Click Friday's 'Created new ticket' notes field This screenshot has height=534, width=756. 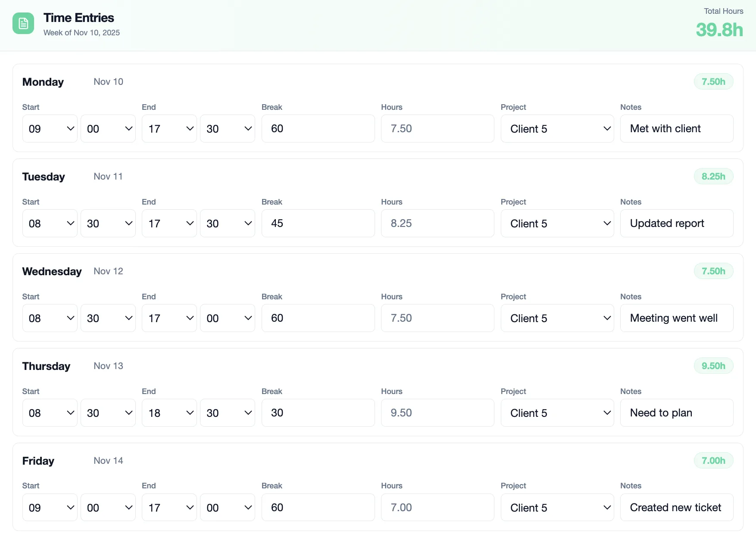(x=676, y=508)
